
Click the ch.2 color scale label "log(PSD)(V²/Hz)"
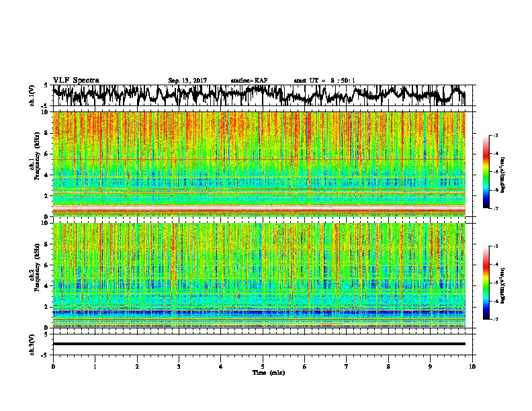503,285
